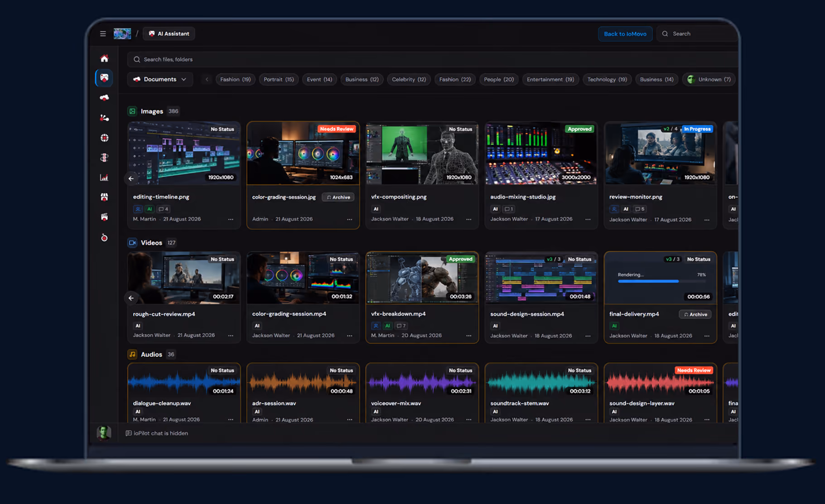Image resolution: width=825 pixels, height=504 pixels.
Task: Open the comments on vfx-breakdown.mp4
Action: point(401,326)
